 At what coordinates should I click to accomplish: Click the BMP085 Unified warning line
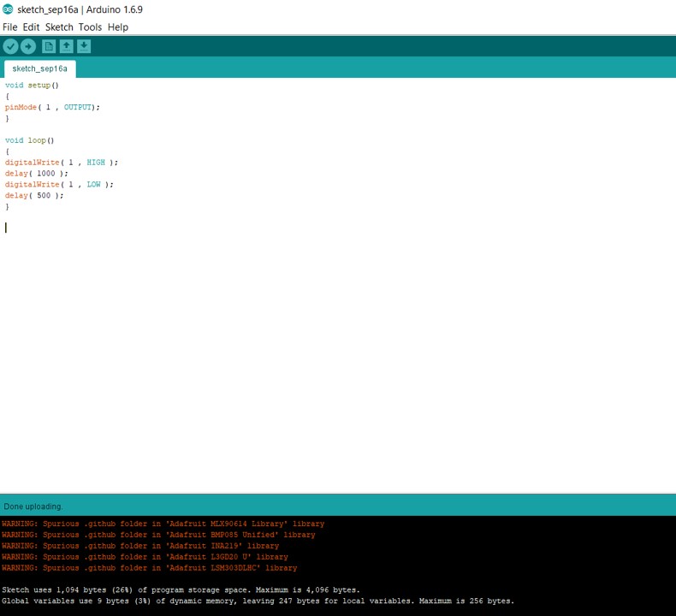click(158, 535)
